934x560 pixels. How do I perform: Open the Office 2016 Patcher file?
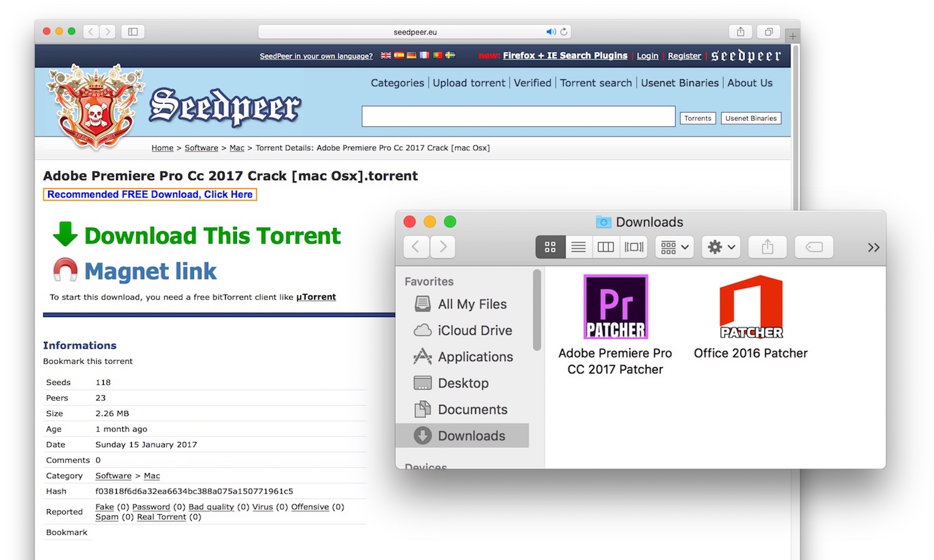(x=751, y=307)
